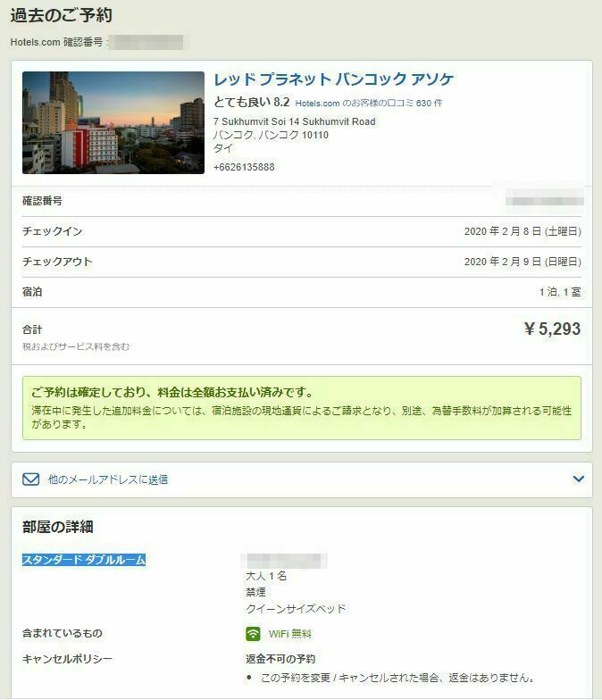
Task: Click address 7 Sukhumvit Soi 14 Sukhumvit Road
Action: (295, 121)
